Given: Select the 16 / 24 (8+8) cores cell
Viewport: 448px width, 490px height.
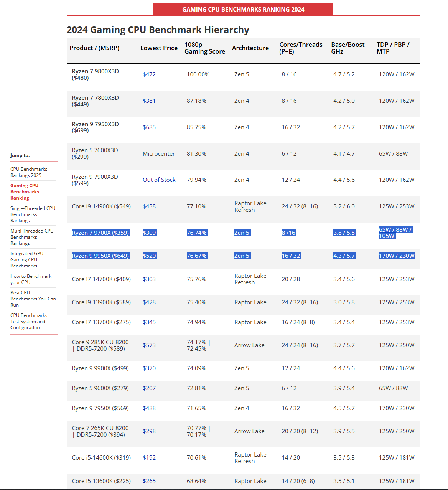Looking at the screenshot, I should [x=298, y=322].
